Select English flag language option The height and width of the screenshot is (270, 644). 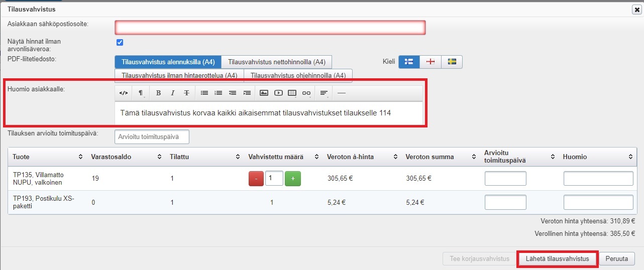click(430, 62)
